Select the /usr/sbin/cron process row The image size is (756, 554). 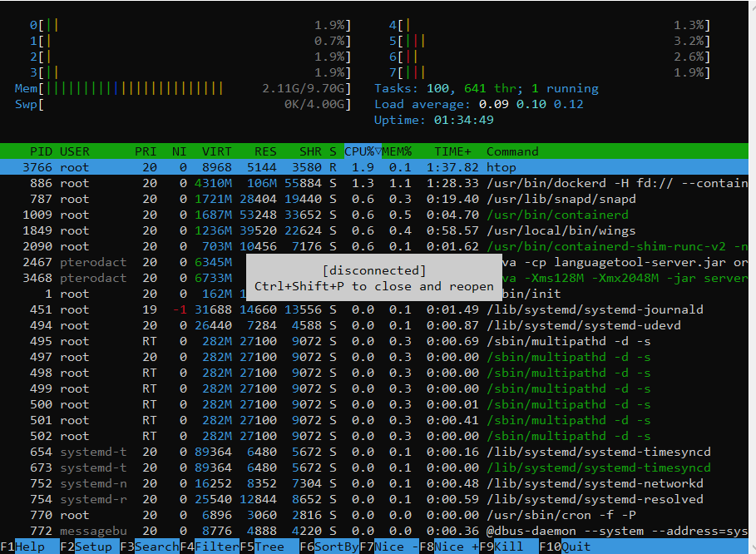pyautogui.click(x=374, y=515)
